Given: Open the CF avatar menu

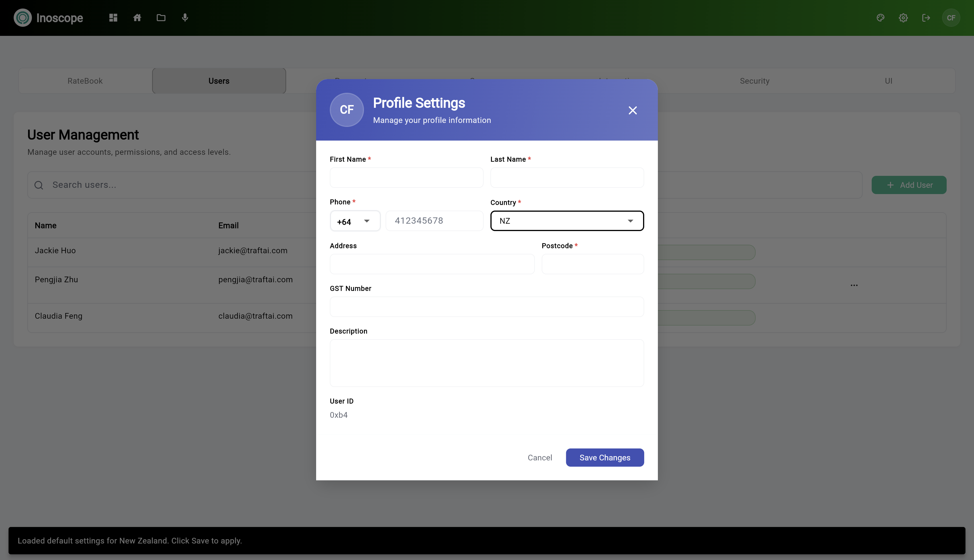Looking at the screenshot, I should pyautogui.click(x=951, y=18).
